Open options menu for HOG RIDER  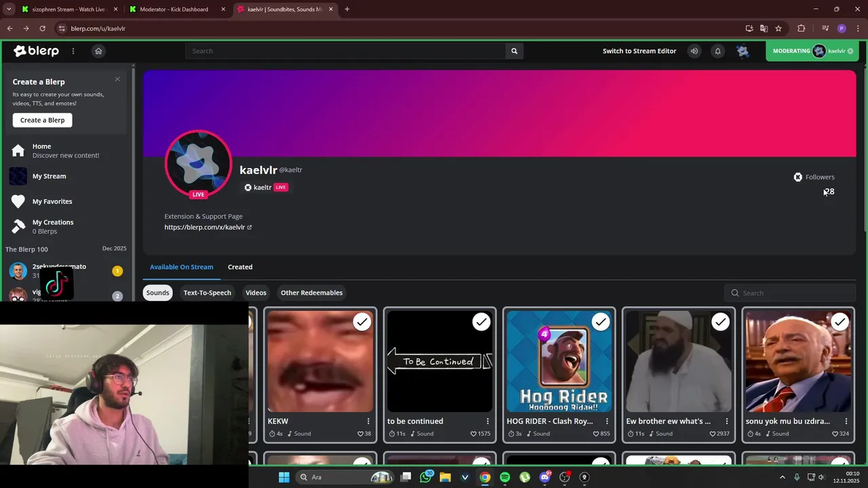click(x=607, y=421)
